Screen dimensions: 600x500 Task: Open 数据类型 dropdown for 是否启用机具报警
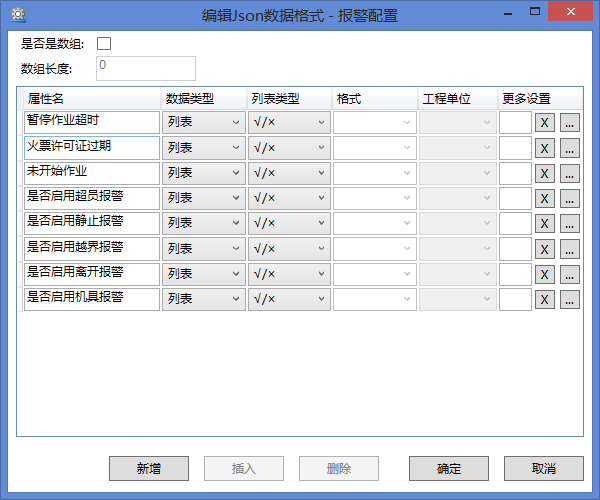204,297
